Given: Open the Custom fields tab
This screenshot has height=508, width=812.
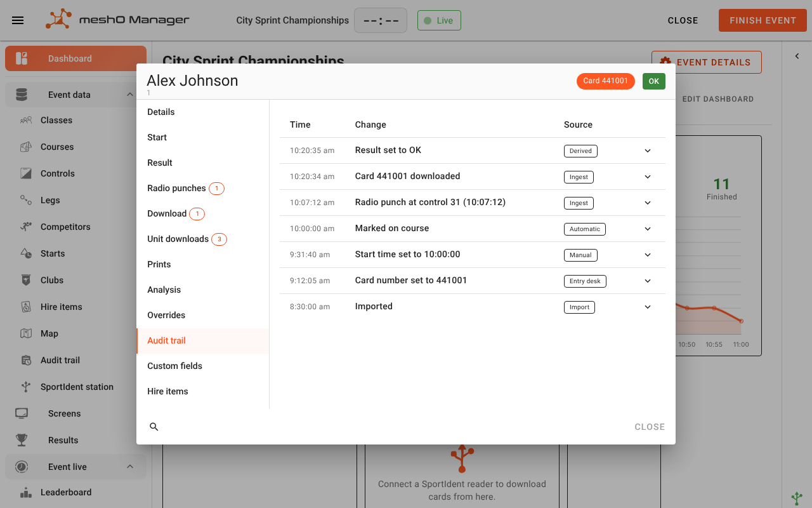Looking at the screenshot, I should (203, 366).
